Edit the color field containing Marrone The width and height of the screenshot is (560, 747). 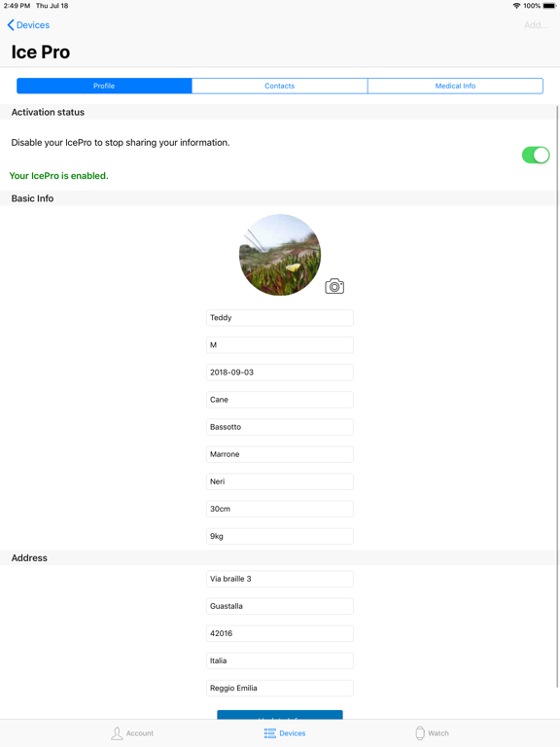[280, 454]
